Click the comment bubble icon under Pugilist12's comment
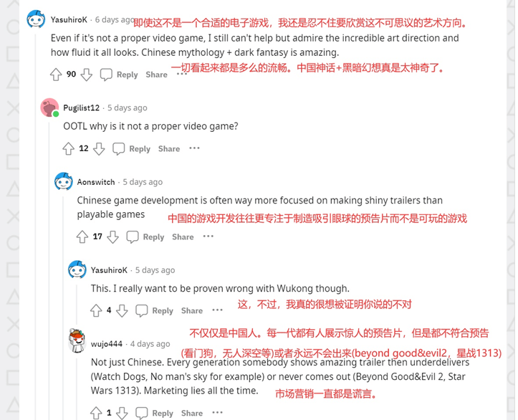This screenshot has height=420, width=518. coord(119,148)
